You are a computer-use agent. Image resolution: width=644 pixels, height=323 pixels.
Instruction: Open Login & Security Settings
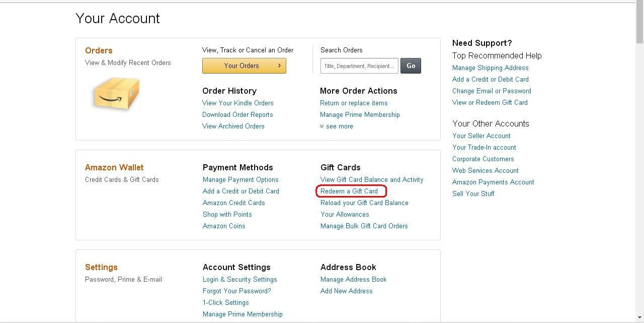(239, 279)
